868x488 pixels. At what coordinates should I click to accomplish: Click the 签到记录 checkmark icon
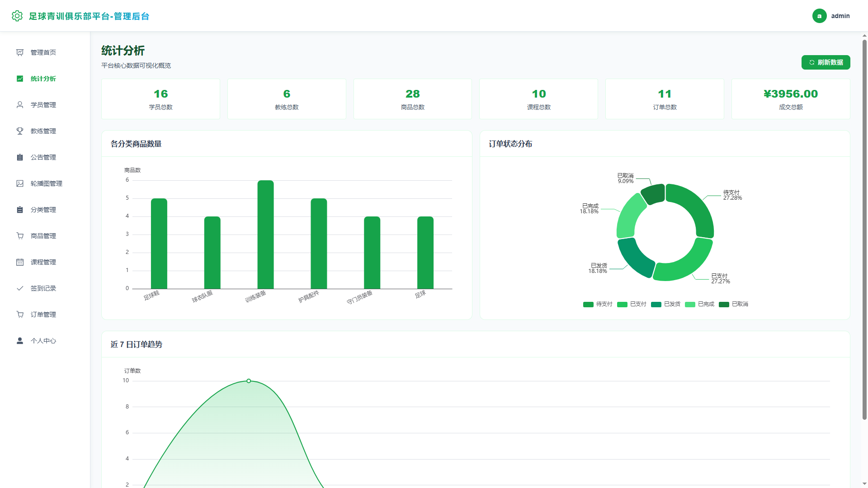point(20,288)
